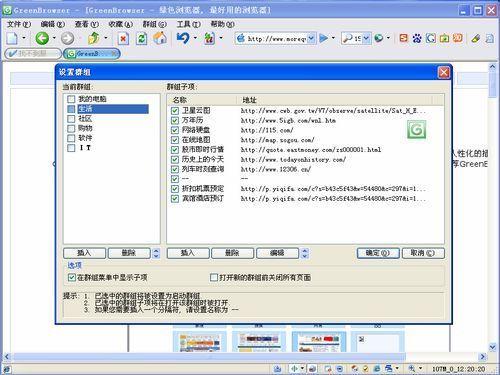Click the yellow checkmark icon in status bar
The image size is (500, 375).
[366, 368]
